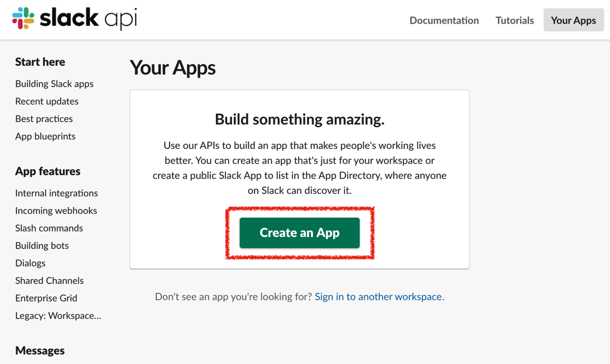This screenshot has height=364, width=610.
Task: Open Building Slack apps in sidebar
Action: [54, 84]
